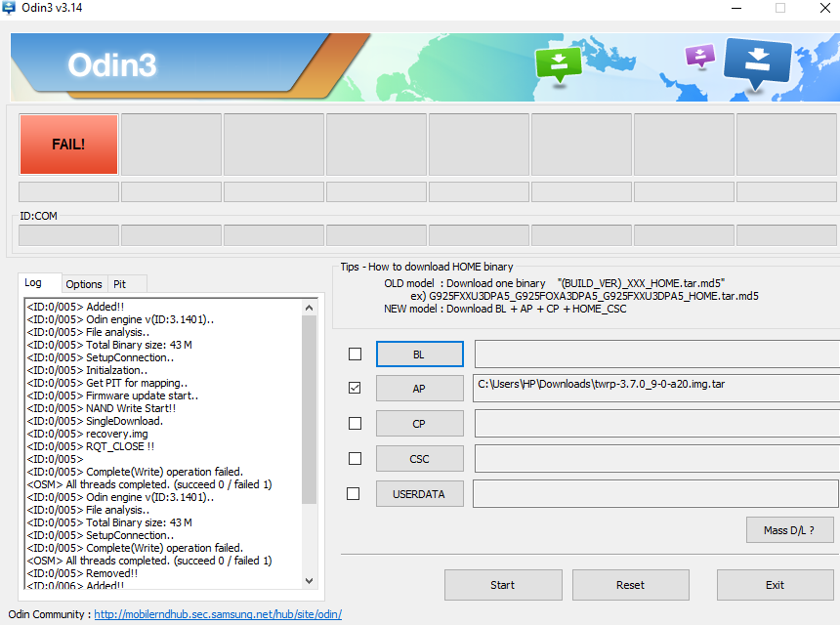
Task: Click the empty USERDATA file path field
Action: click(x=655, y=494)
